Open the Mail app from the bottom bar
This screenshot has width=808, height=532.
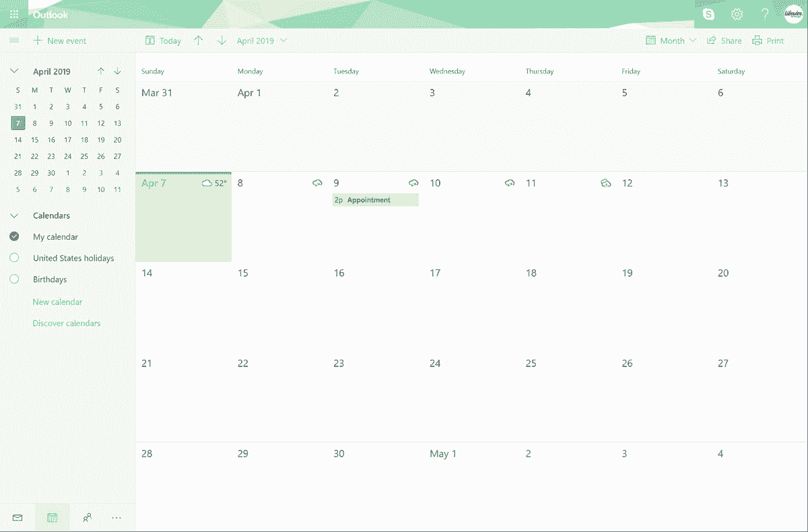tap(17, 517)
